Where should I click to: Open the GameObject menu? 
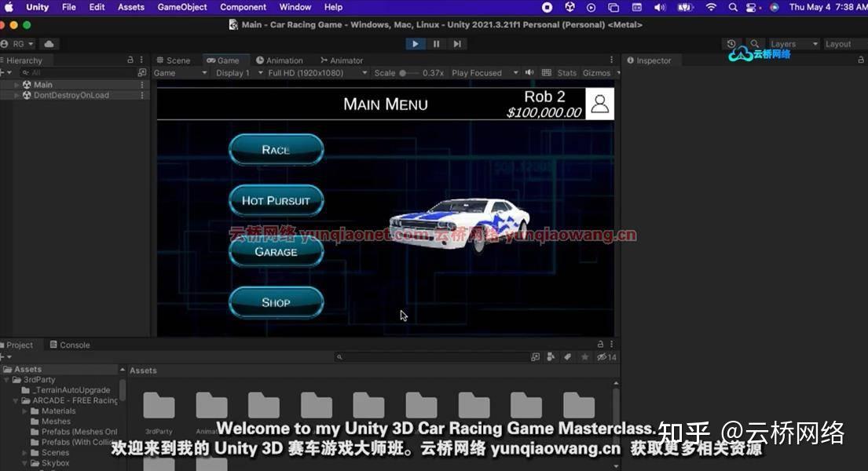[x=181, y=7]
